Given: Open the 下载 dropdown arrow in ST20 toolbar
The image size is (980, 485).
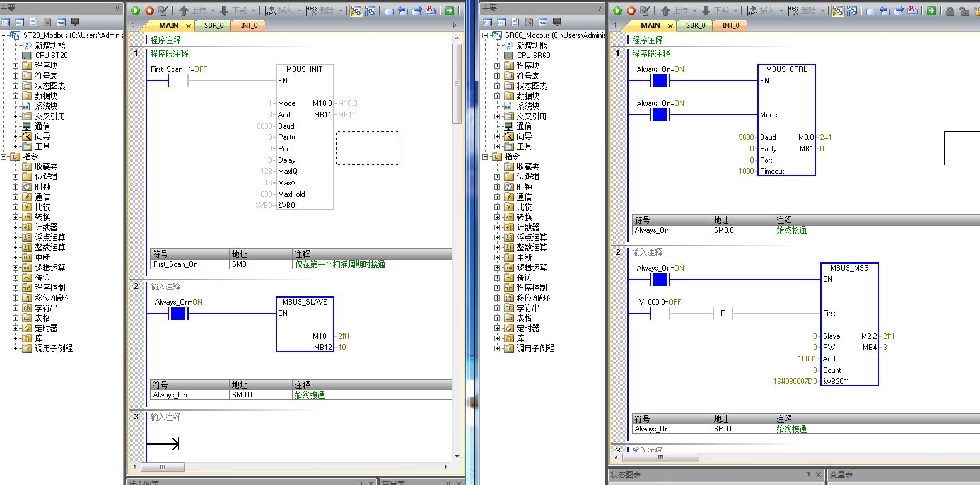Looking at the screenshot, I should (253, 11).
